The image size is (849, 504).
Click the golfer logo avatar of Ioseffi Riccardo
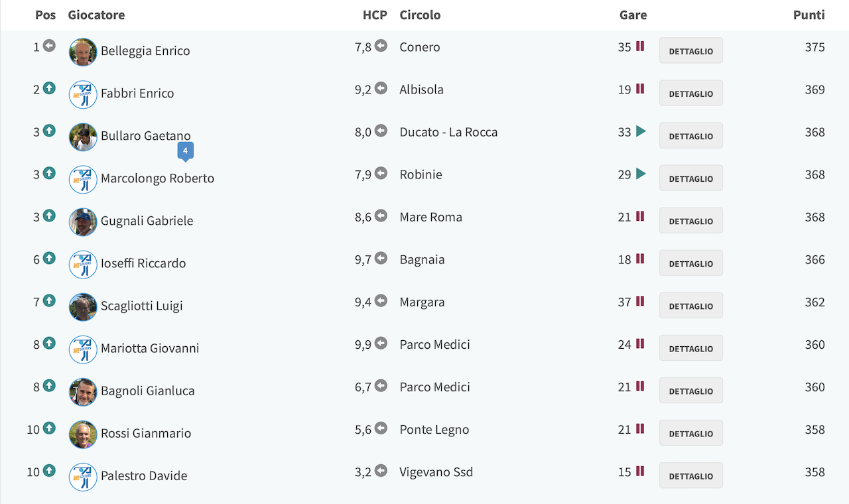pos(83,264)
